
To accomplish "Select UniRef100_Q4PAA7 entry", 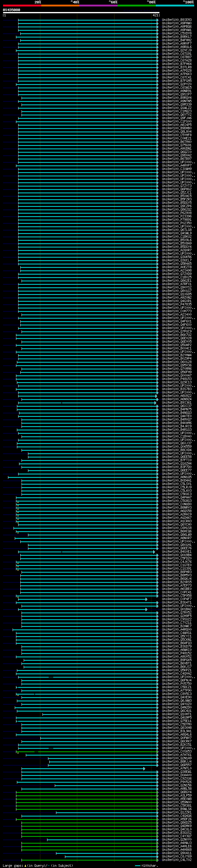I will [177, 497].
